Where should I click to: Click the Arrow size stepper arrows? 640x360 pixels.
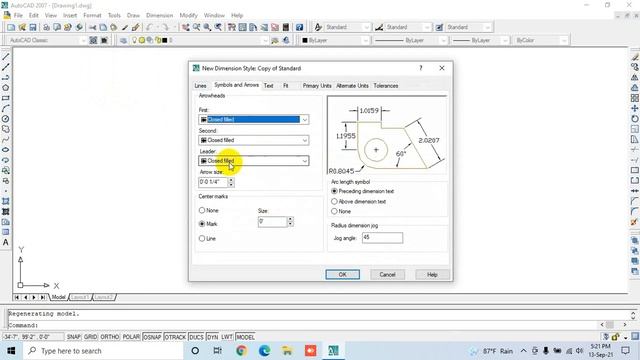click(x=231, y=182)
